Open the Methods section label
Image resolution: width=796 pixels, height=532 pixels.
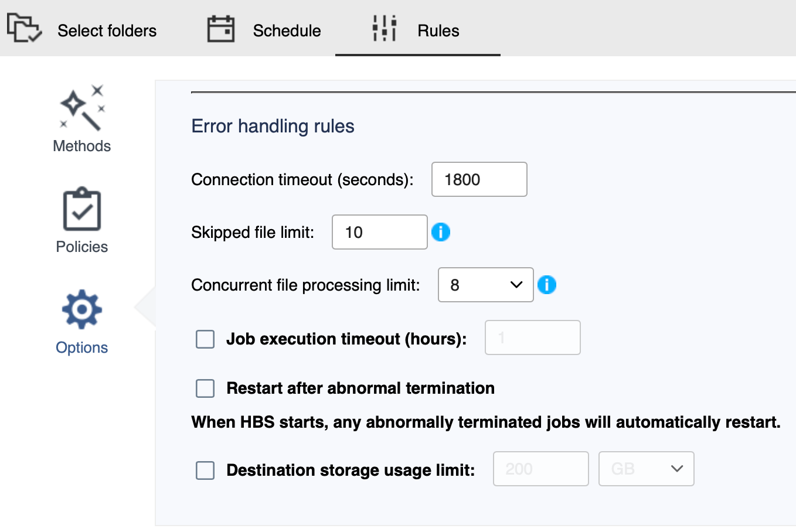tap(82, 146)
